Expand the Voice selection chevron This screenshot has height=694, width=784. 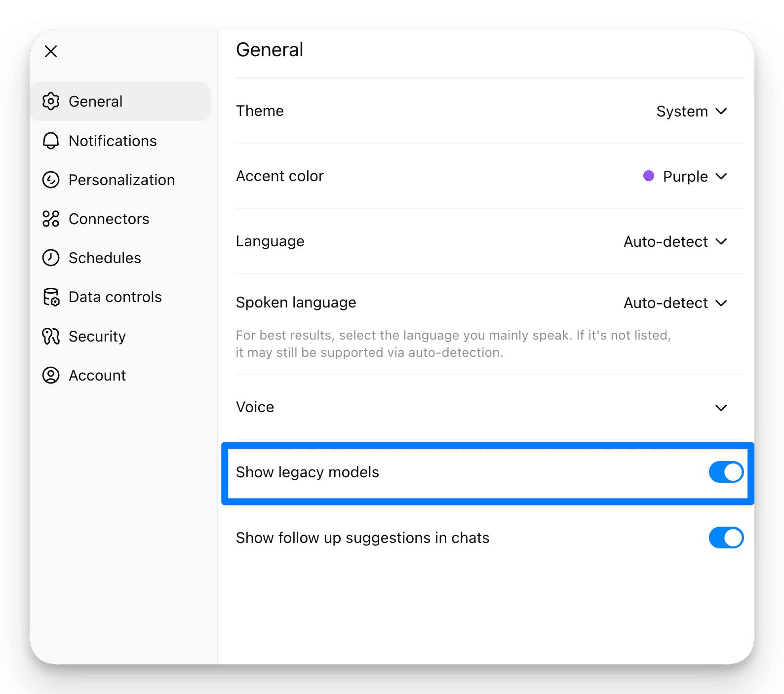721,407
